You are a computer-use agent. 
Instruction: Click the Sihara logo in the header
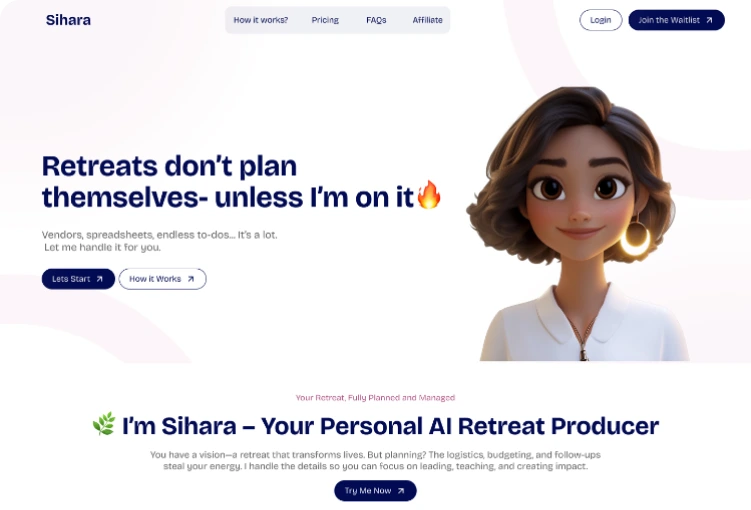68,20
